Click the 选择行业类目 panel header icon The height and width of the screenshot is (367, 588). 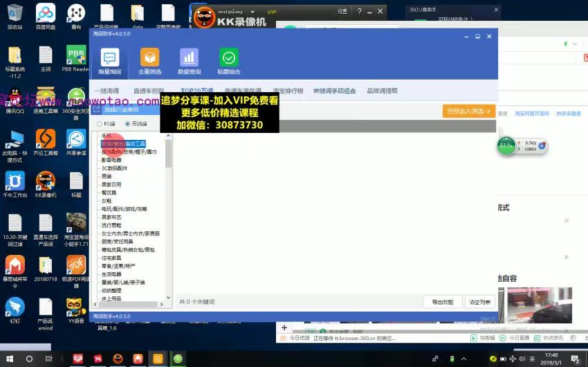(96, 109)
